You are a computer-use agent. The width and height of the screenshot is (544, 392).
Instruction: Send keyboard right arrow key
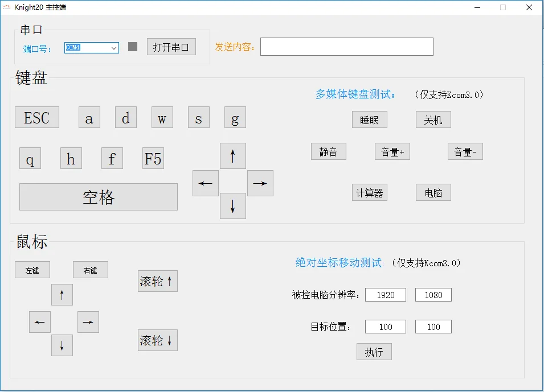point(260,183)
